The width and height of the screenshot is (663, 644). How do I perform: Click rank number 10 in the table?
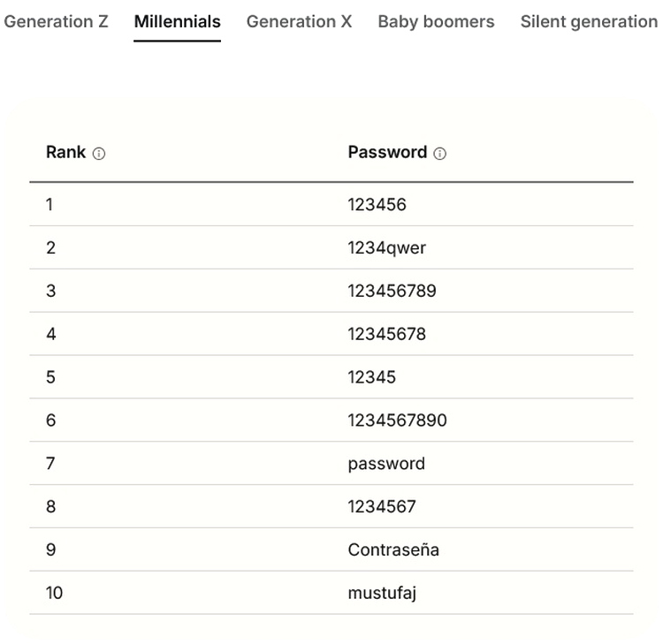[x=54, y=593]
